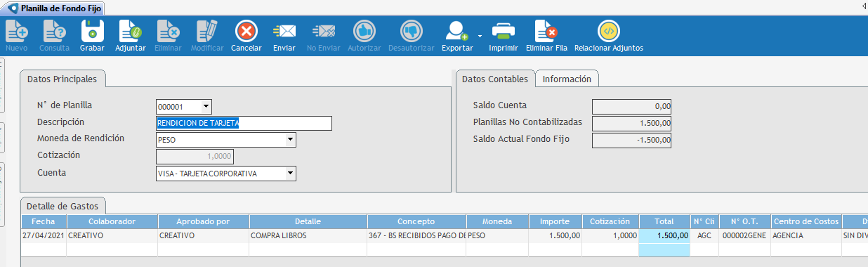Select the highlighted Total cell 1.500,00
868x267 pixels.
tap(664, 235)
